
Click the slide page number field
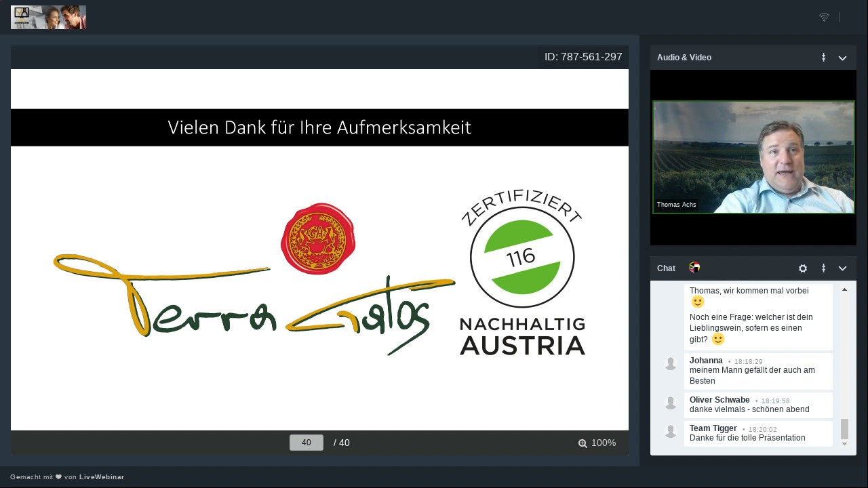(307, 443)
